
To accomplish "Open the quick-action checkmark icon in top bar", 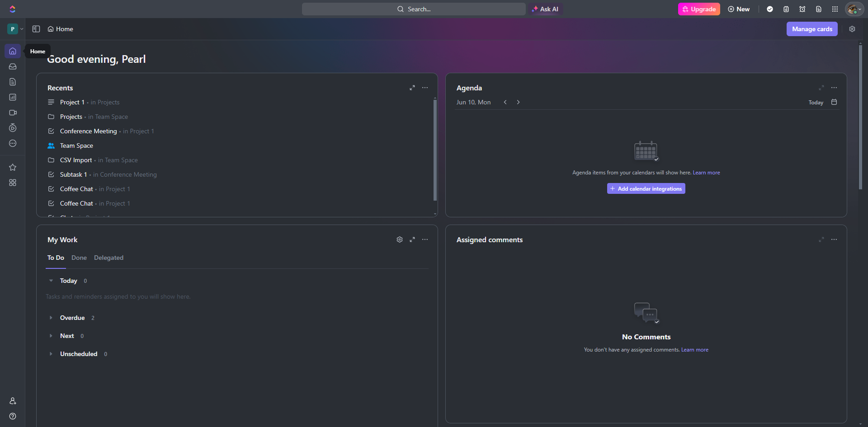I will (x=770, y=9).
